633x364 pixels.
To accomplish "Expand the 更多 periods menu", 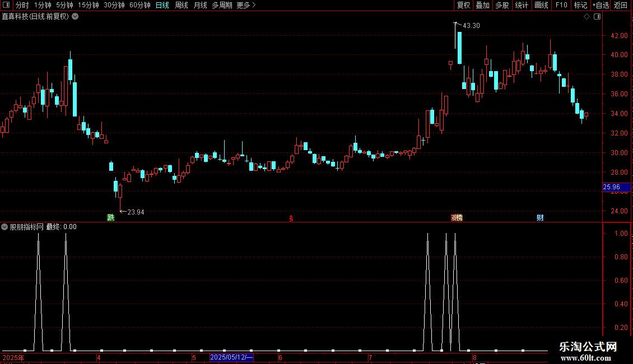I will tap(246, 5).
